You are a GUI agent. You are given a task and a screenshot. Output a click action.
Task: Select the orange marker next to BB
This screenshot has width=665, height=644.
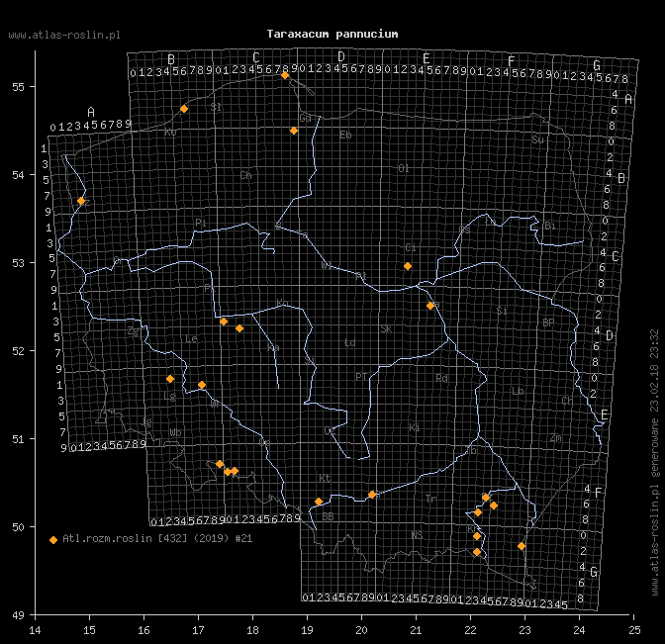pos(319,502)
